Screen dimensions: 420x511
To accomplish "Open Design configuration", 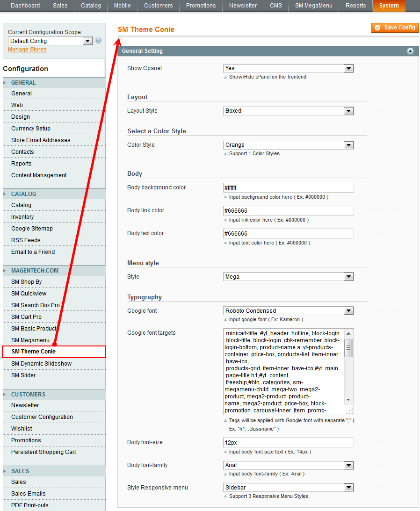I will [x=54, y=117].
